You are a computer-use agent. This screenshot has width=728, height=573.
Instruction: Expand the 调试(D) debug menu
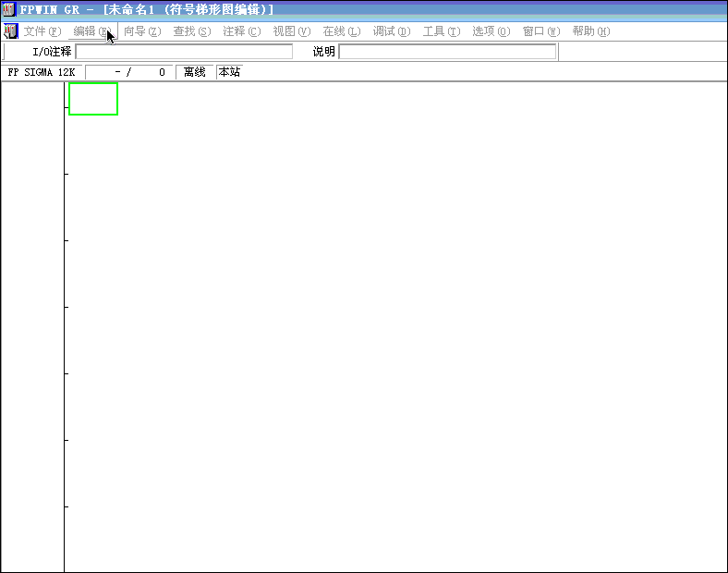(391, 31)
